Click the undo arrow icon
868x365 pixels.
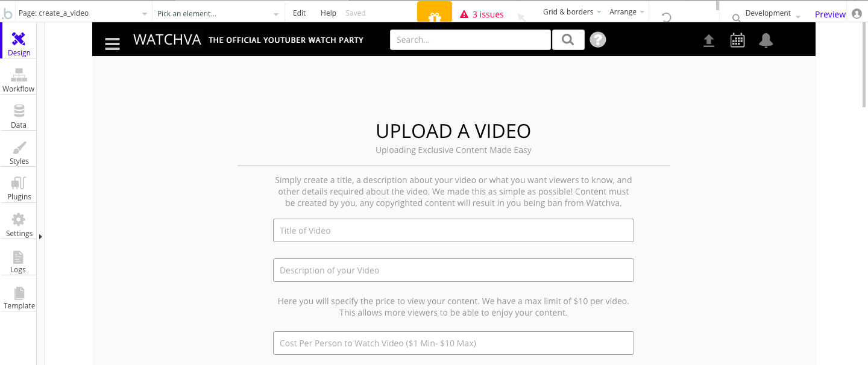pyautogui.click(x=667, y=17)
